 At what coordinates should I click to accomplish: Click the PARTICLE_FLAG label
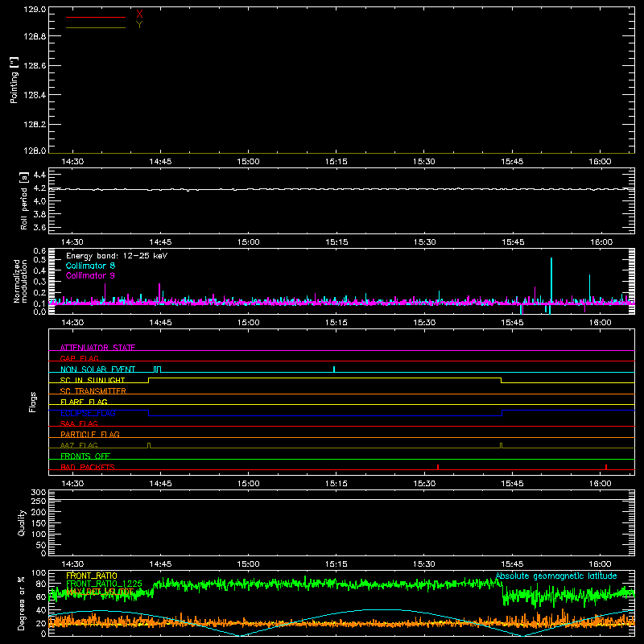coord(90,434)
